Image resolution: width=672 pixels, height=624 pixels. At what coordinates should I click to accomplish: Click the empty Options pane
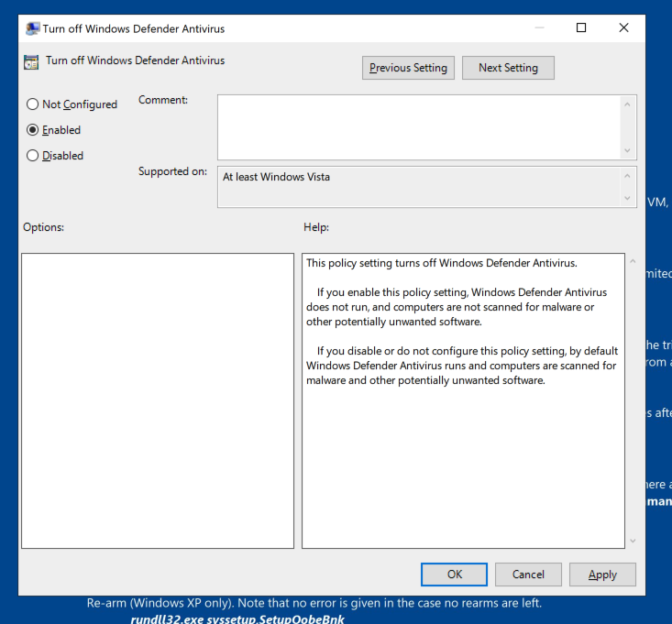click(158, 400)
